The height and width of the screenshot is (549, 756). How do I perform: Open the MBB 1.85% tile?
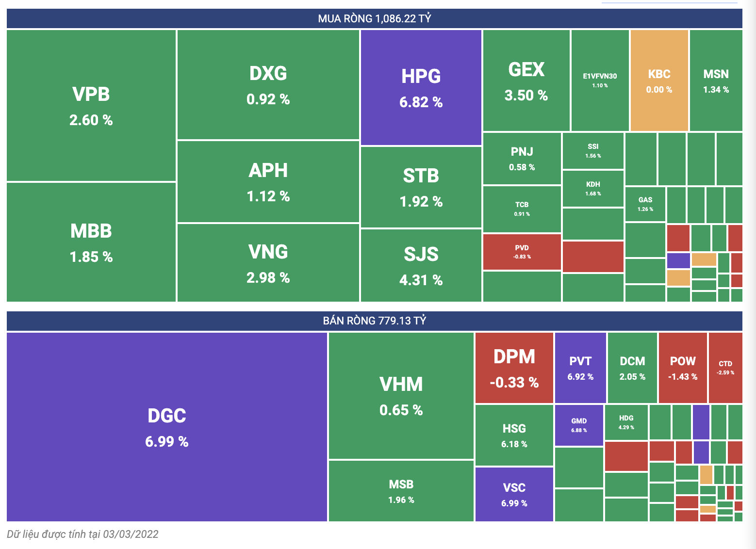pos(91,242)
